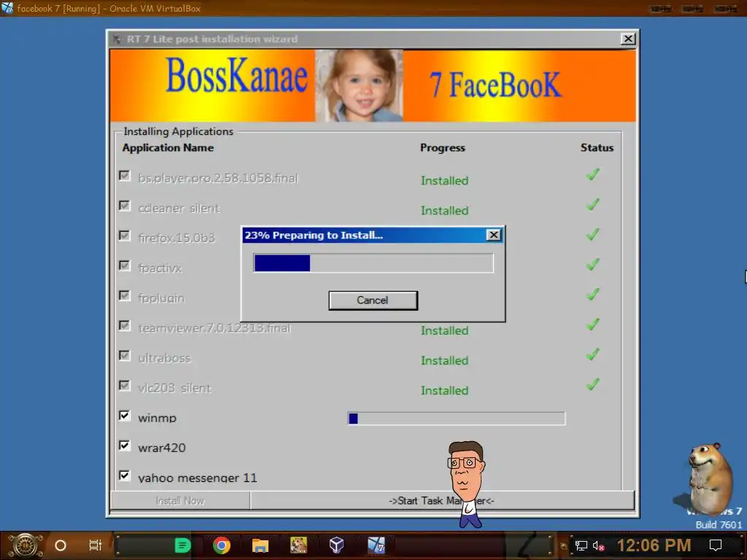The image size is (747, 560).
Task: Click the ccleaner green checkmark status icon
Action: [592, 205]
